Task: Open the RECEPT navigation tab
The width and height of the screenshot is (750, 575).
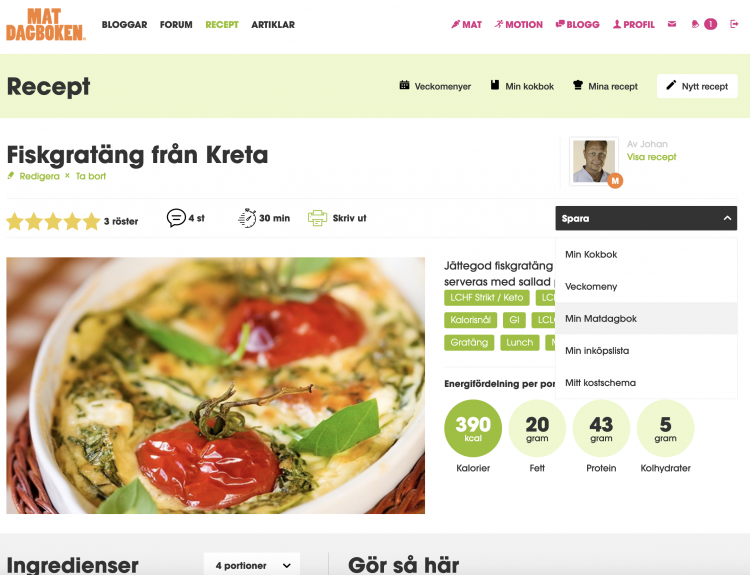Action: [222, 24]
